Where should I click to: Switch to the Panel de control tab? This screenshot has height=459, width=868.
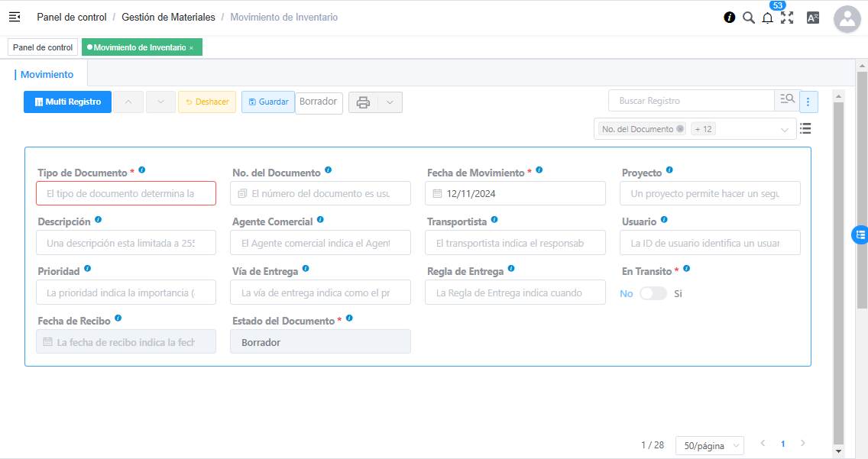[43, 47]
